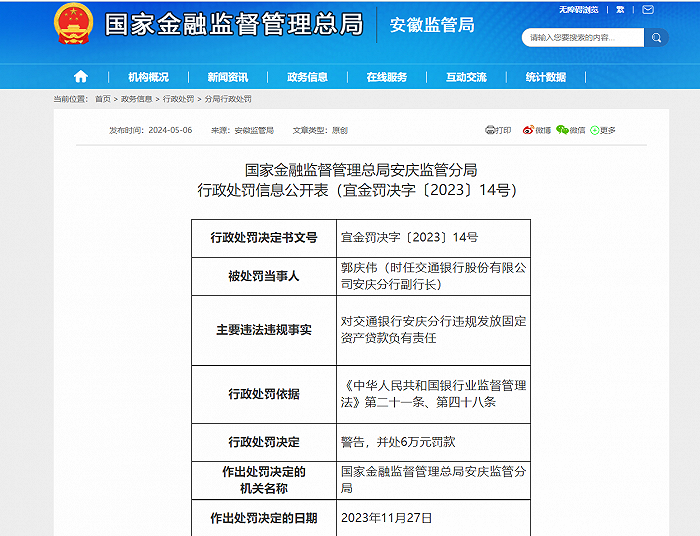Click the printer icon 打印
700x536 pixels.
pos(498,130)
